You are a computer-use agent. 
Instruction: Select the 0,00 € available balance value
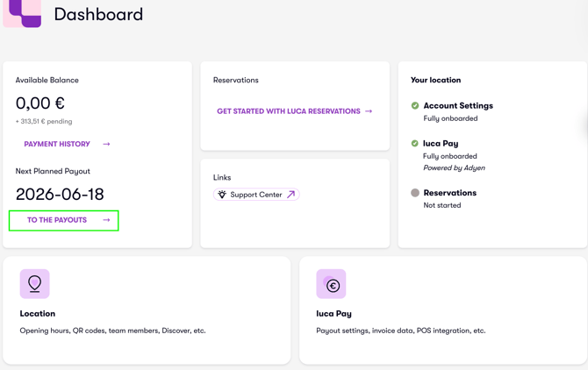tap(40, 103)
